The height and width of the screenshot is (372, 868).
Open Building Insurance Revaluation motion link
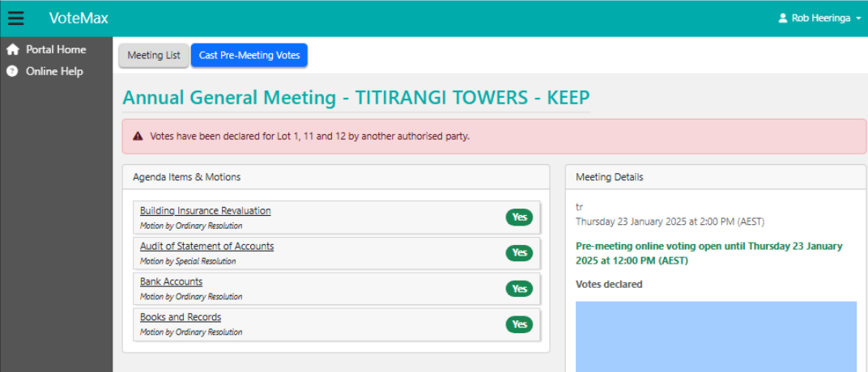[x=206, y=210]
